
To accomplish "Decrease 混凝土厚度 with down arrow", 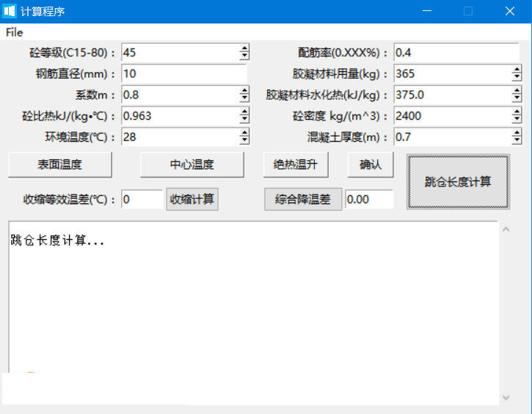I will [517, 141].
